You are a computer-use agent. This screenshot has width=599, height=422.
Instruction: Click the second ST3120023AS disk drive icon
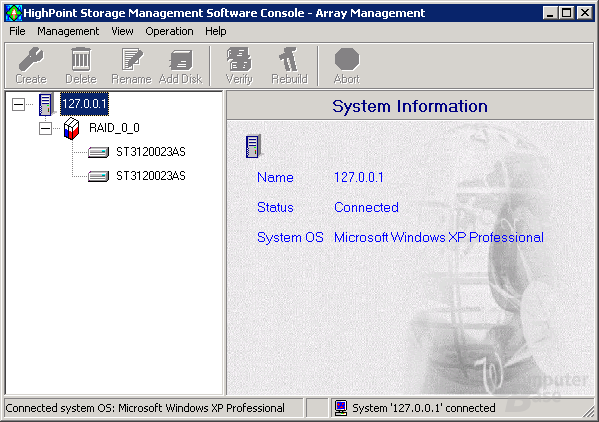[x=98, y=176]
